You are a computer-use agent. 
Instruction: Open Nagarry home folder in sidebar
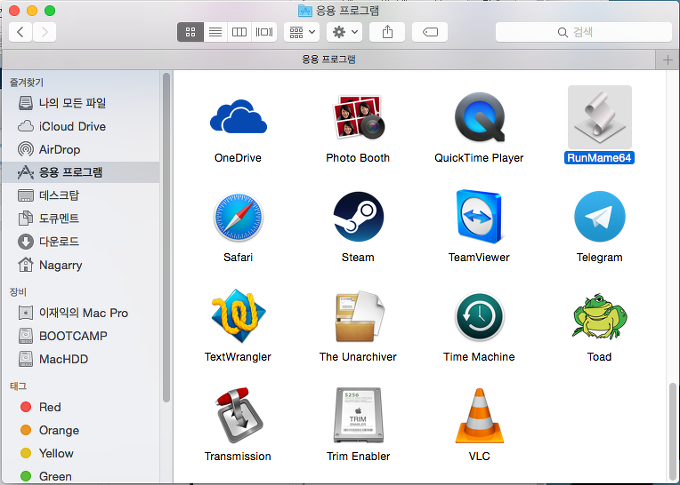click(82, 265)
